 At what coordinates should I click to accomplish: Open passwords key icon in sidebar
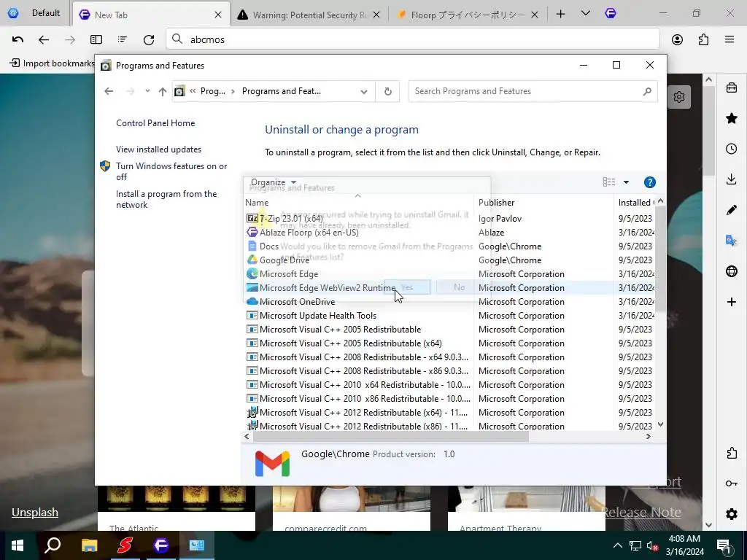[x=731, y=483]
